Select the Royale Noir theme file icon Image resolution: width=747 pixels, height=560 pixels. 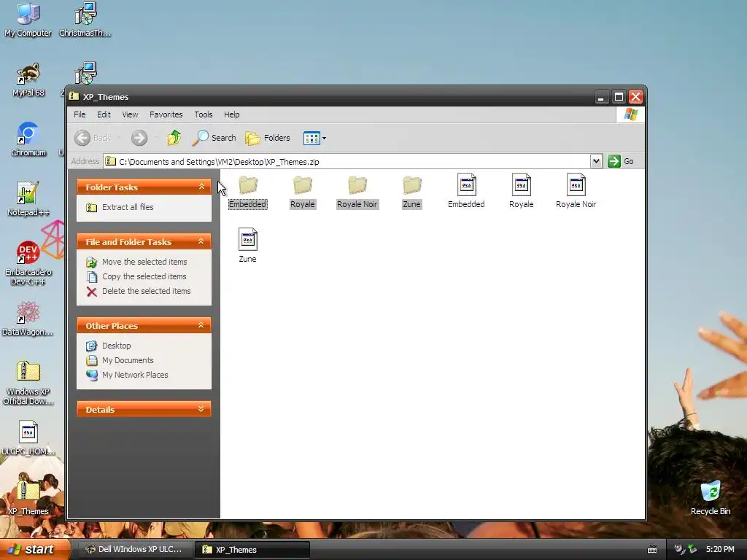pyautogui.click(x=576, y=184)
